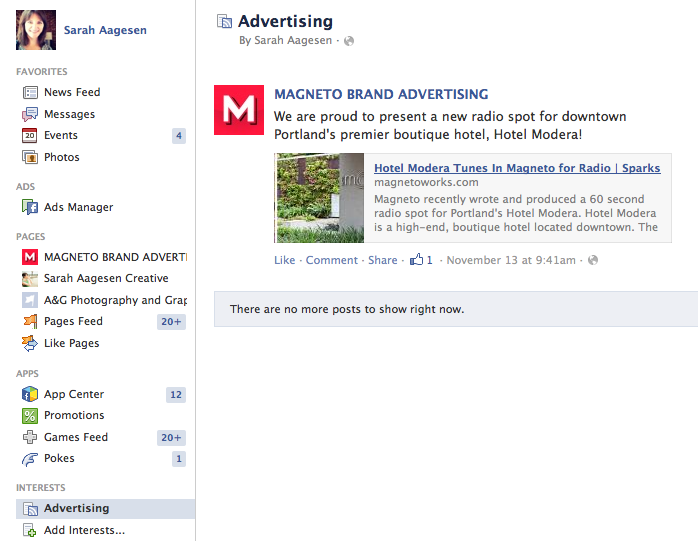Click the red Magneto M sidebar icon
Viewport: 698px width, 541px height.
pos(30,257)
